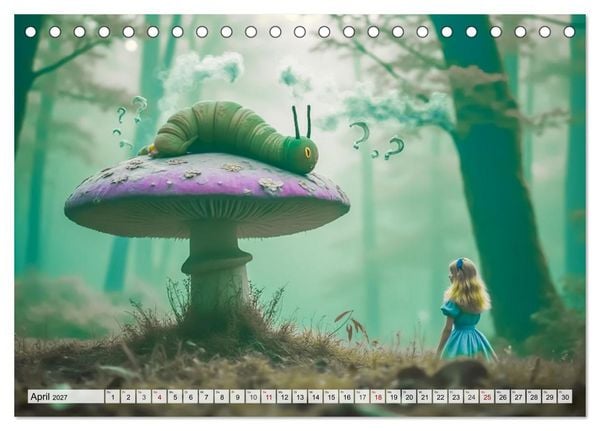Image resolution: width=600 pixels, height=431 pixels.
Task: Select date cell 26 in calendar strip
Action: [502, 397]
